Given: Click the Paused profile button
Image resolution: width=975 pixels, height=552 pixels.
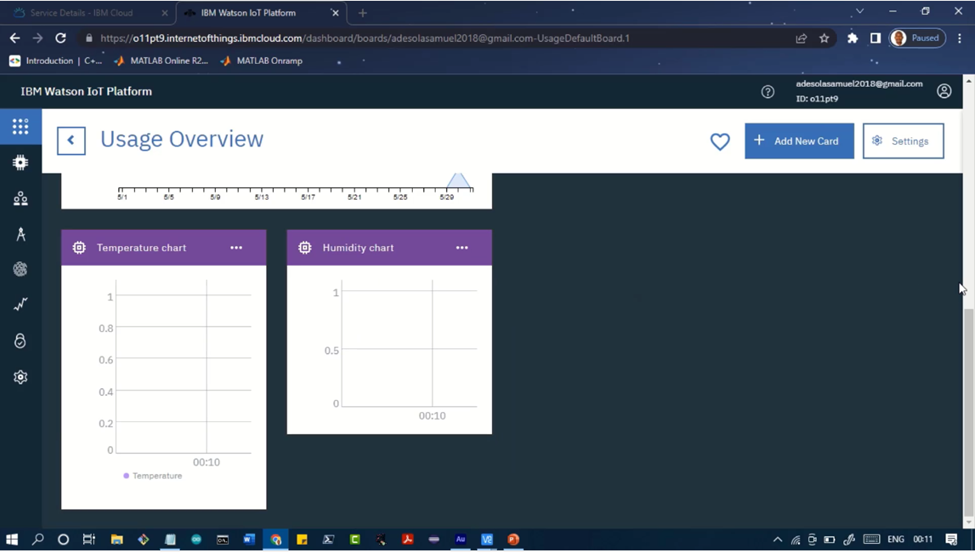Looking at the screenshot, I should tap(917, 38).
